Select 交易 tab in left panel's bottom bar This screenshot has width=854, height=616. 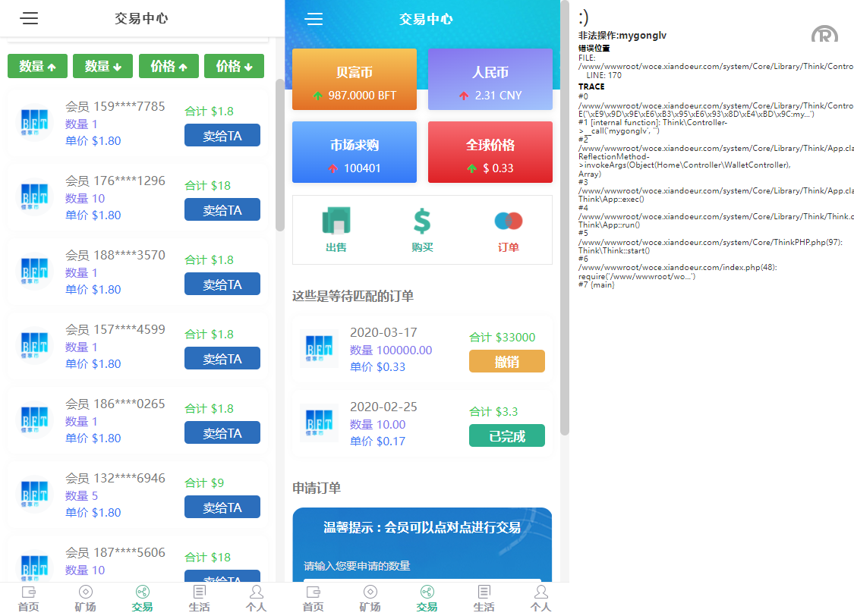pyautogui.click(x=142, y=598)
